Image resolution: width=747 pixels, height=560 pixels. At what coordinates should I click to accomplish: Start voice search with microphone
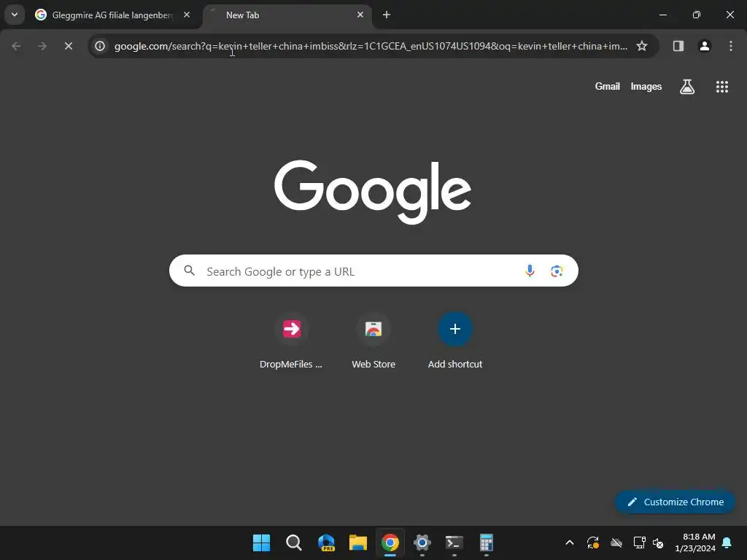pos(530,271)
